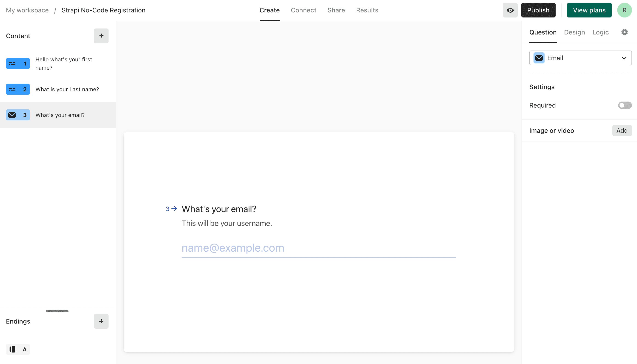Click the View plans button
Viewport: 637px width, 364px height.
[x=589, y=10]
